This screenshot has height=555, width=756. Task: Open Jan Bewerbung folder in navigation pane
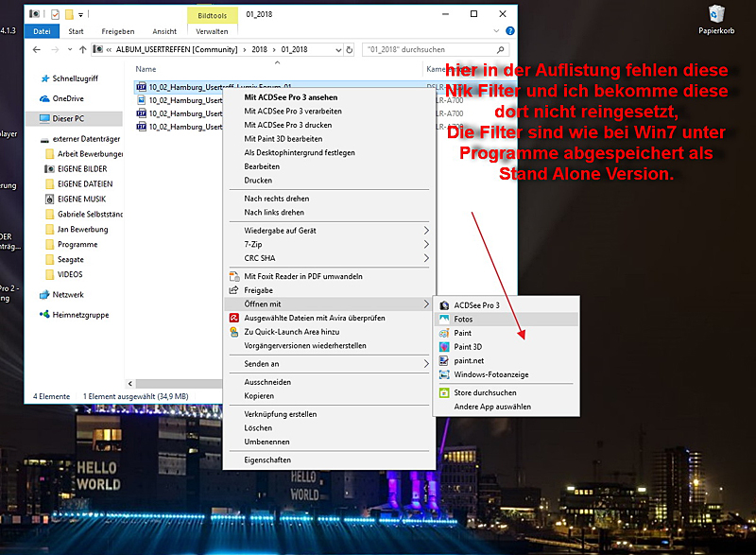(82, 230)
